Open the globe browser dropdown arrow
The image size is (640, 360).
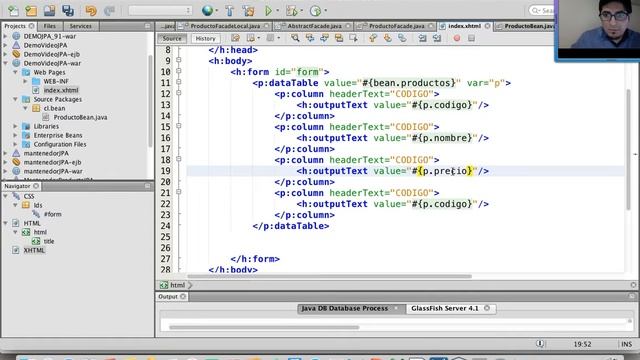pos(216,11)
